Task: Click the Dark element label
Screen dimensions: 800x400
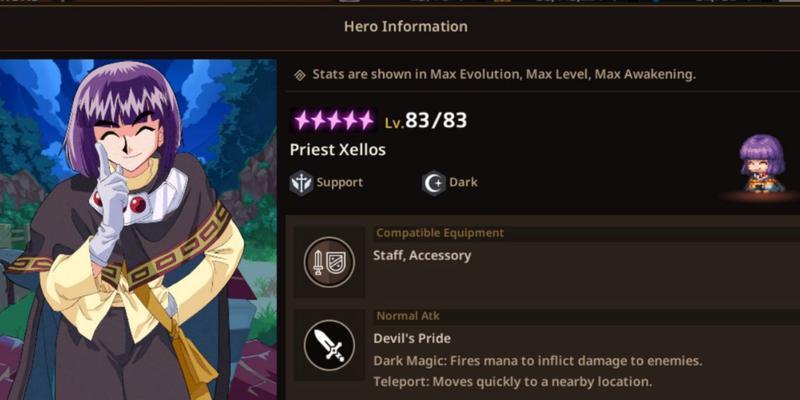Action: coord(463,182)
